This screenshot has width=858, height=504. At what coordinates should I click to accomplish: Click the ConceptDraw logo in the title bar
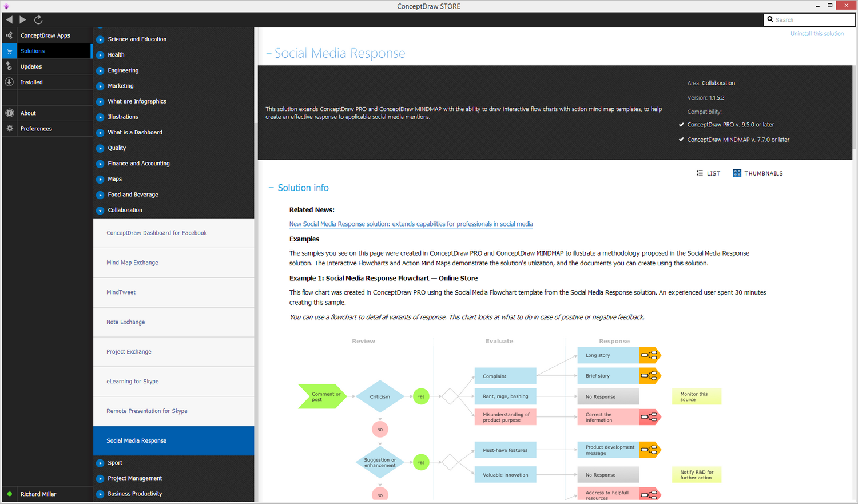tap(6, 6)
